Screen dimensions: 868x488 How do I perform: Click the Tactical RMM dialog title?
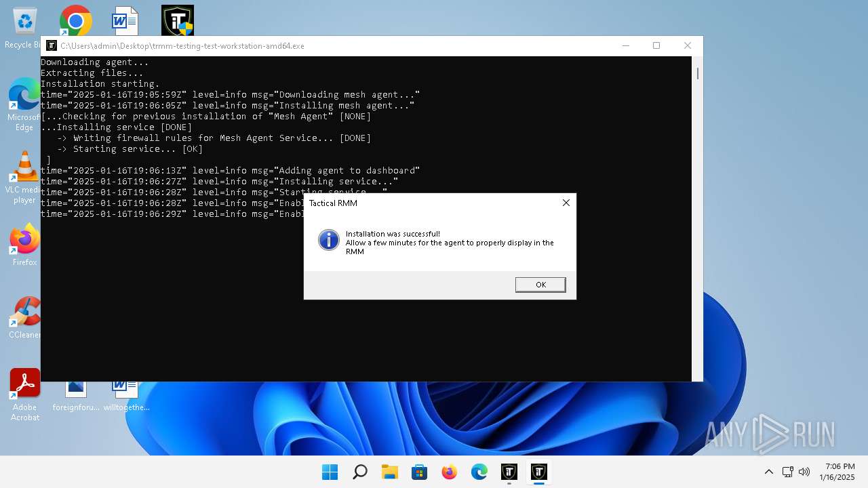[x=333, y=203]
